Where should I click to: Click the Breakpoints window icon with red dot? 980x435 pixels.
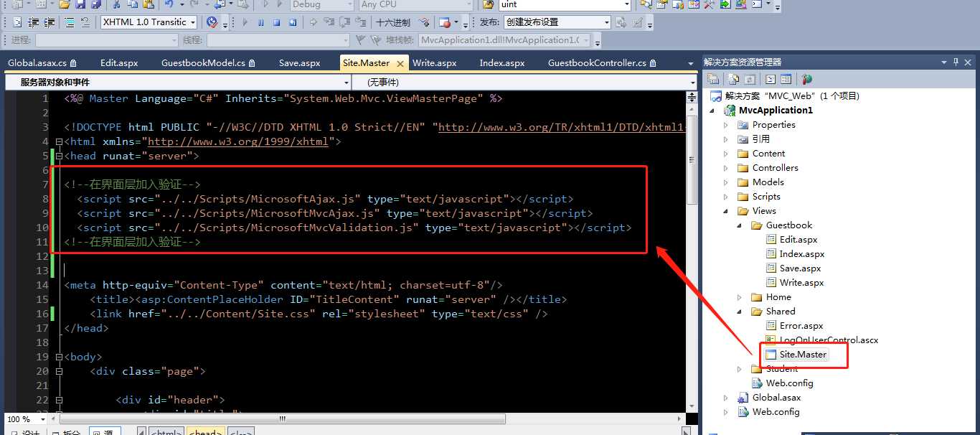tap(445, 23)
